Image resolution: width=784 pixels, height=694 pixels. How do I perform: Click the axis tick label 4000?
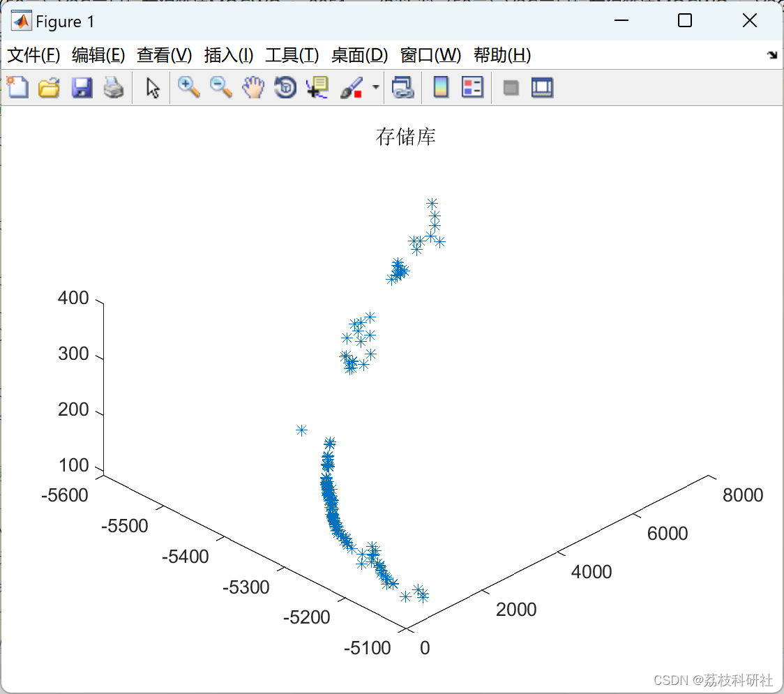click(x=591, y=572)
